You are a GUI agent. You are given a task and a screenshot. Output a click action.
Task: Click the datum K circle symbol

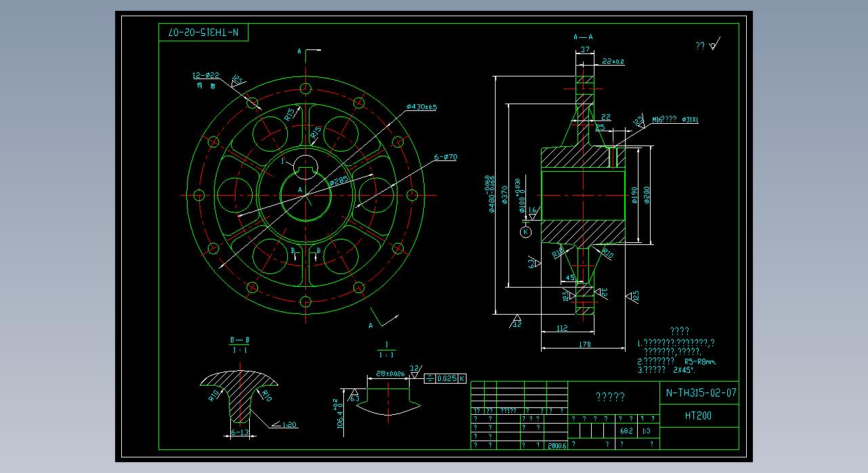point(526,232)
